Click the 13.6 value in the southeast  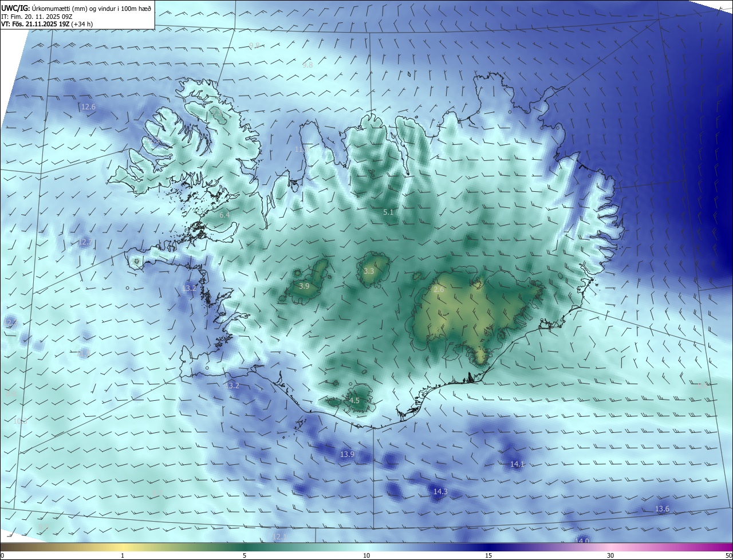662,508
